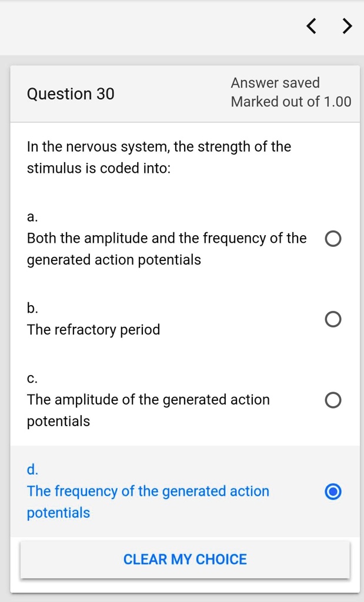The height and width of the screenshot is (602, 364).
Task: Deselect option d by clicking its filled radio button
Action: pyautogui.click(x=333, y=491)
